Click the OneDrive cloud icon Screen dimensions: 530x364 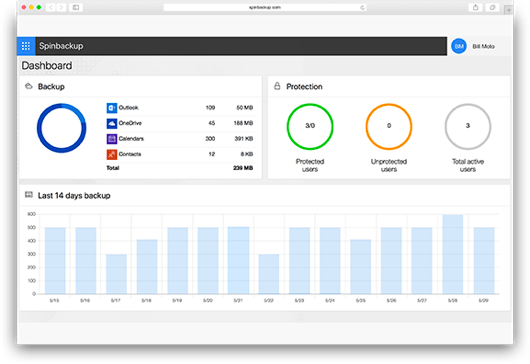click(112, 123)
